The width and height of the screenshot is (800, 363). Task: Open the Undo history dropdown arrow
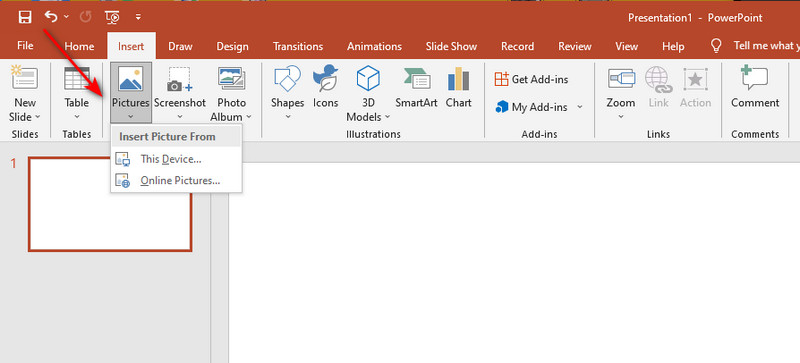pyautogui.click(x=66, y=17)
